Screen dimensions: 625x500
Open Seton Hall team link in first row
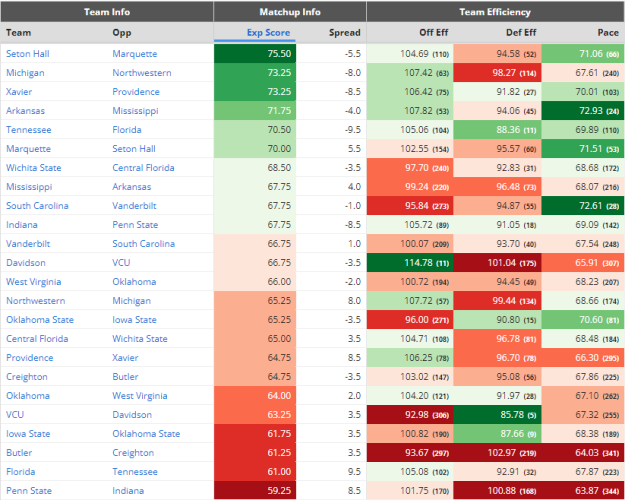pos(28,54)
